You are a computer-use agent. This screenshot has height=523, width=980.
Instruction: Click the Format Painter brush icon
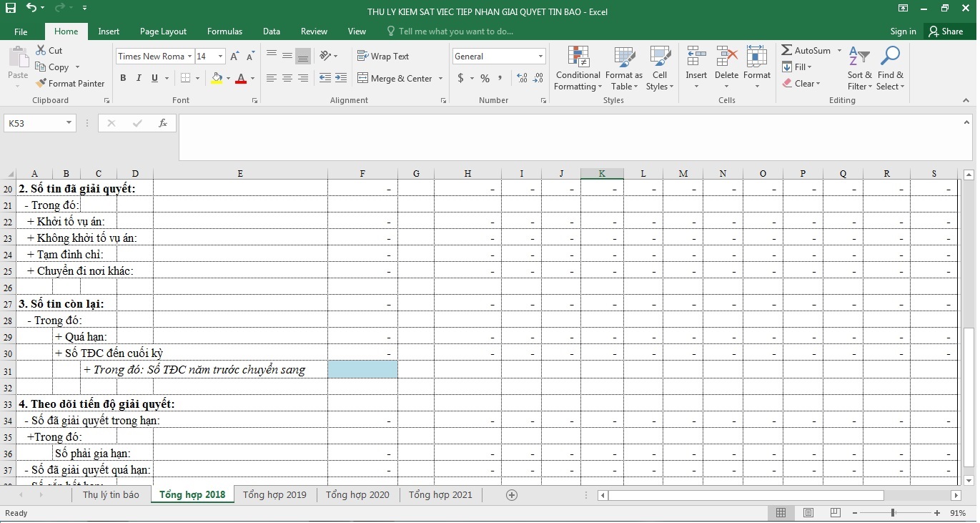coord(41,84)
